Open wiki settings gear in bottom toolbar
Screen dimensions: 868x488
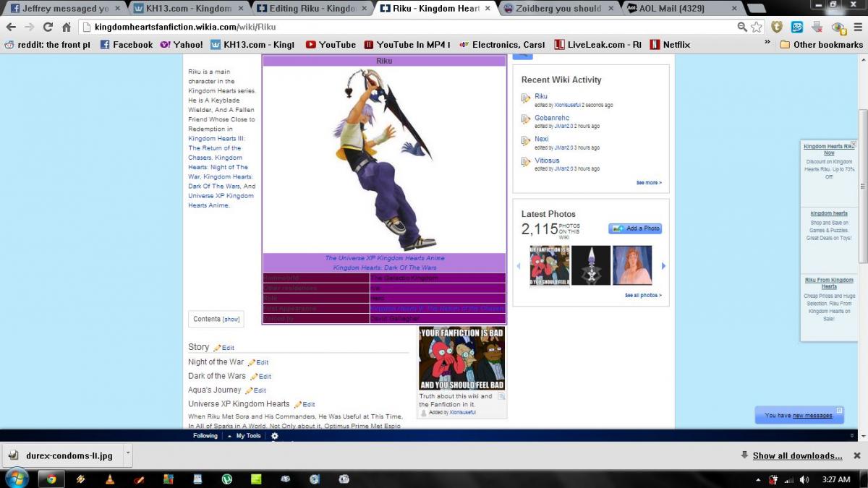(274, 436)
